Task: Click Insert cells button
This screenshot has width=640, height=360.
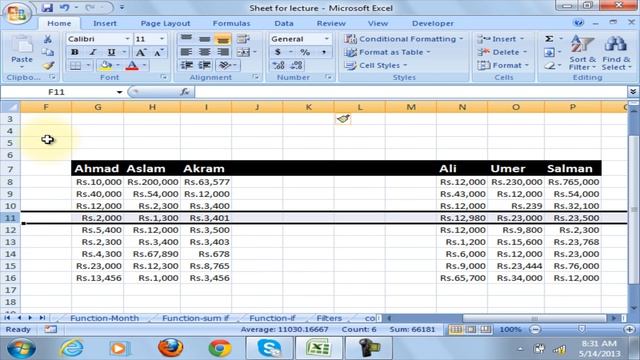Action: pos(501,39)
